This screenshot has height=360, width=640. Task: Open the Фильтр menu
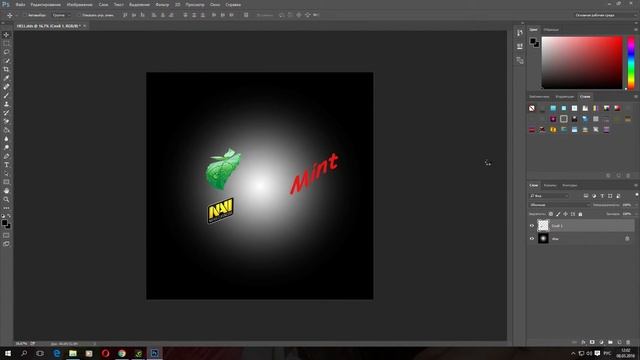tap(162, 4)
